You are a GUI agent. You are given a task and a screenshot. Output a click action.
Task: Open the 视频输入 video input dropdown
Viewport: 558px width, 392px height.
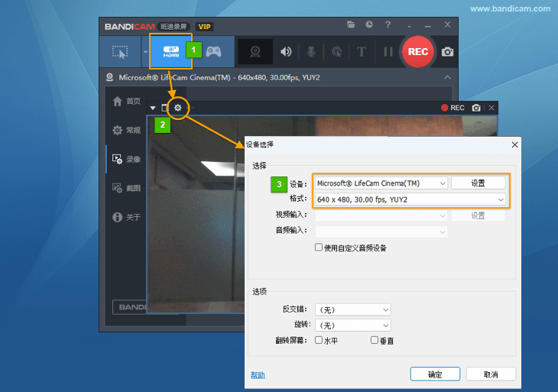381,215
